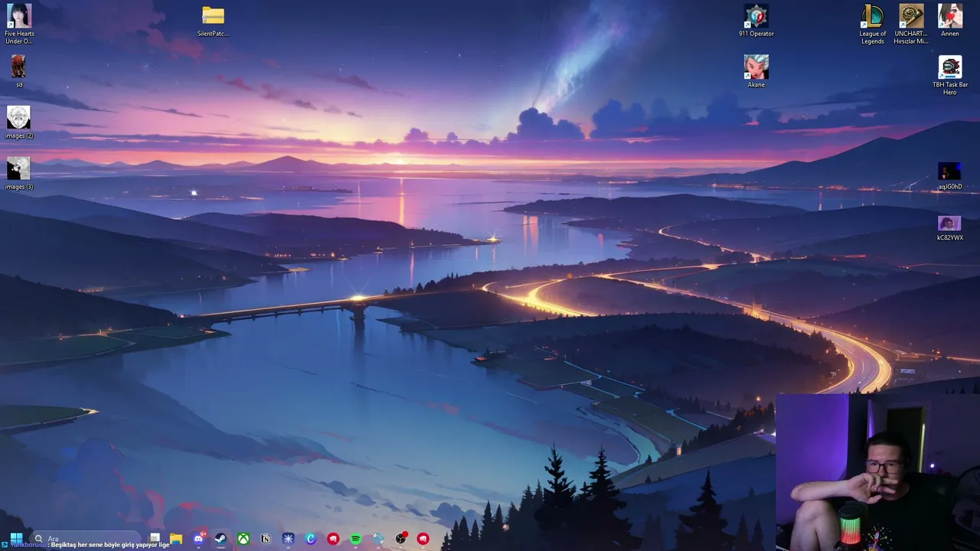Open Steam from the taskbar
Screen dimensions: 980x551
click(220, 539)
